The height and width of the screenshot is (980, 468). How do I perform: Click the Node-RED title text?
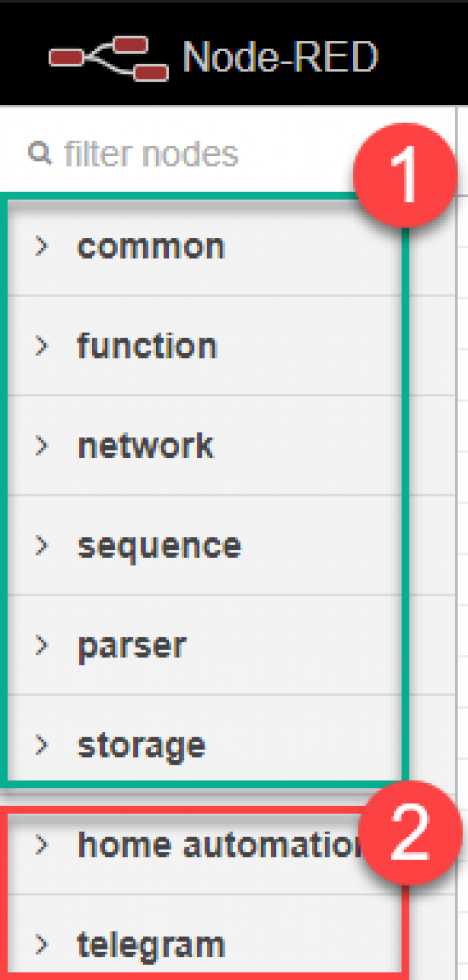[280, 57]
